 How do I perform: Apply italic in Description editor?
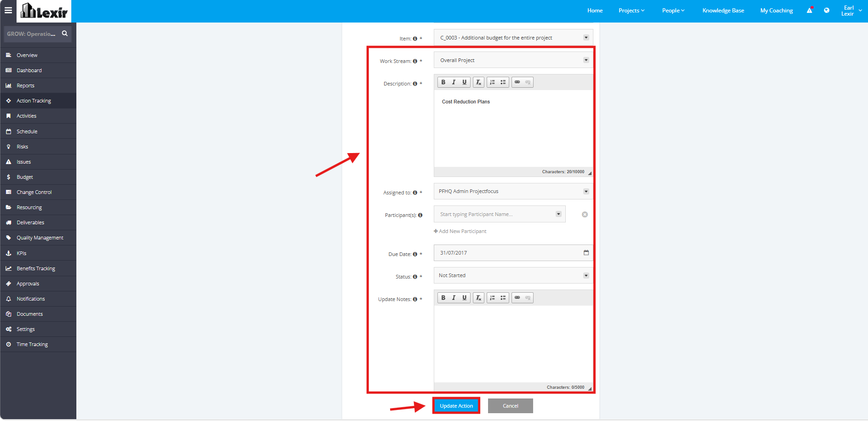[x=454, y=82]
